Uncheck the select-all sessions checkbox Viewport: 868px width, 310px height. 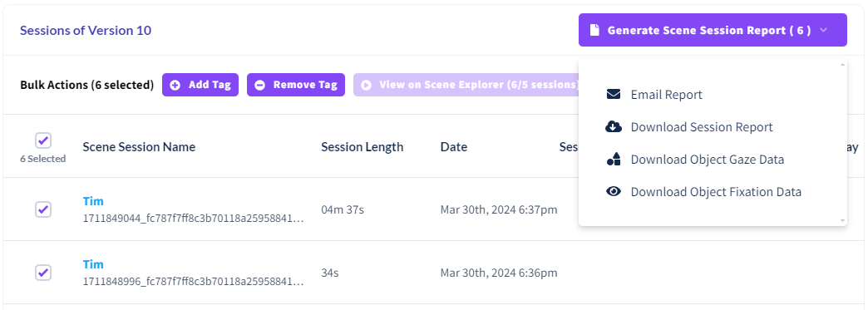click(43, 140)
